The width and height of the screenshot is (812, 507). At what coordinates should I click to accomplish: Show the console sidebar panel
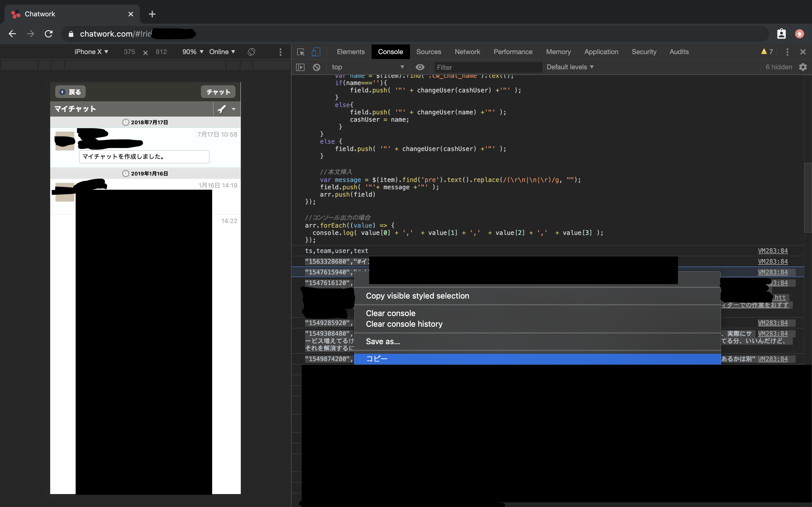pos(300,67)
